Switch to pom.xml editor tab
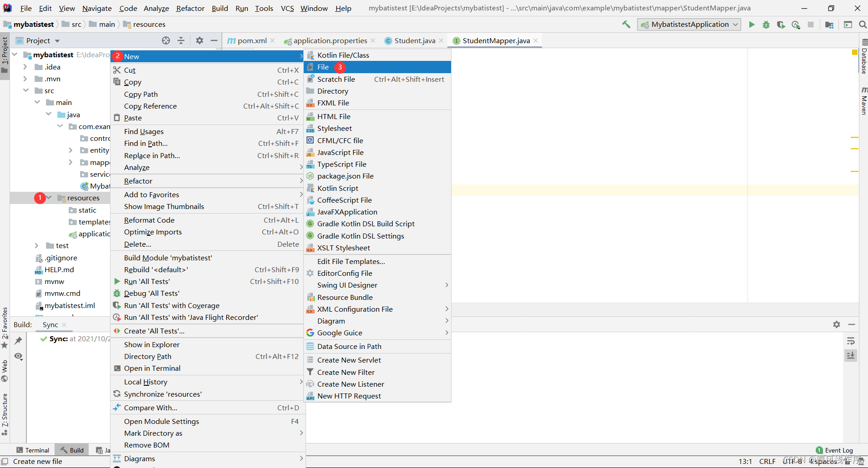The height and width of the screenshot is (468, 868). [x=247, y=40]
